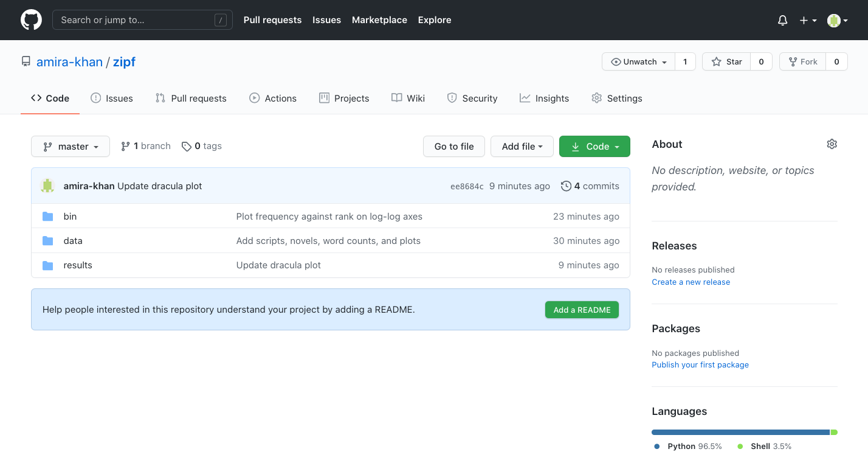Image resolution: width=868 pixels, height=463 pixels.
Task: Click Publish your first package link
Action: click(x=700, y=365)
